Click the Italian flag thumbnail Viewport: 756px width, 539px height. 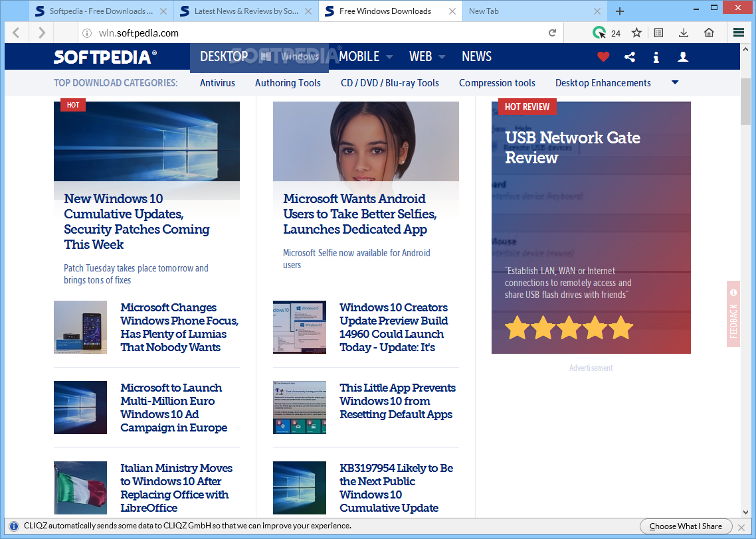pyautogui.click(x=80, y=487)
